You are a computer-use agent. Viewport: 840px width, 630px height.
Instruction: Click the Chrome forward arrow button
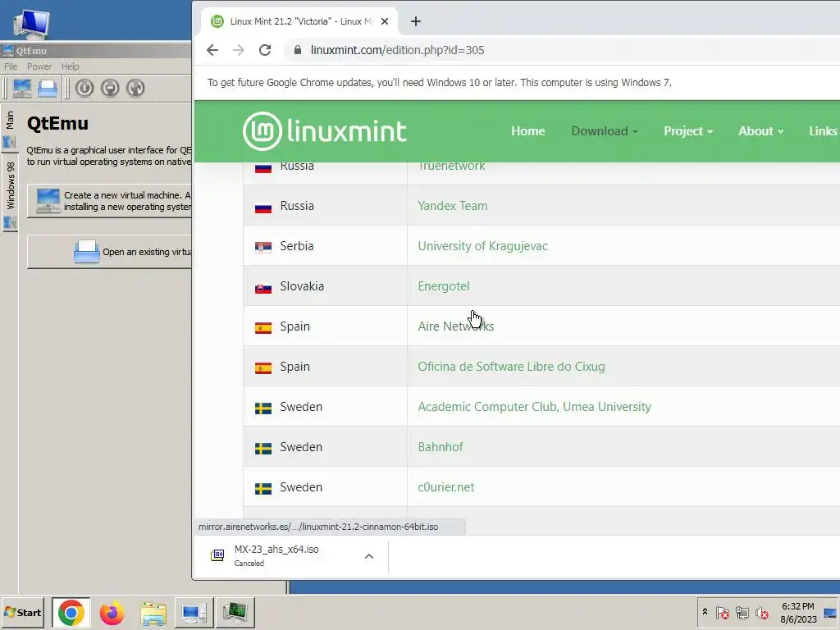point(239,50)
